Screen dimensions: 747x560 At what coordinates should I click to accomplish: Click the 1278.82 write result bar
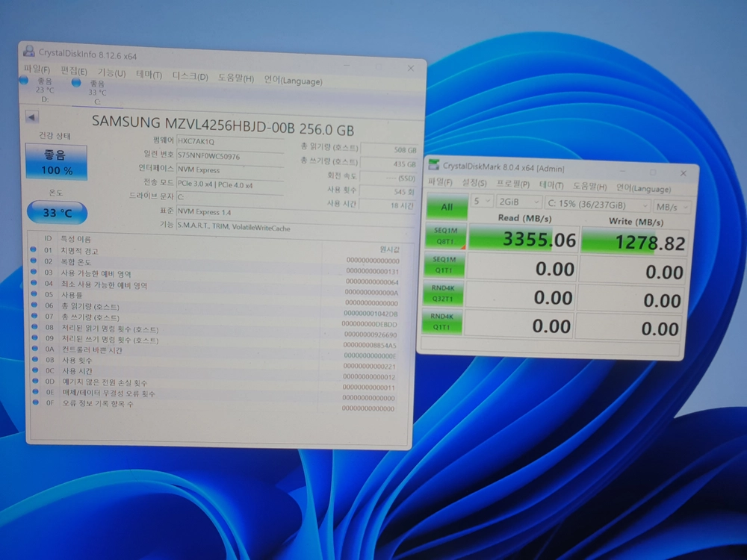click(x=635, y=241)
